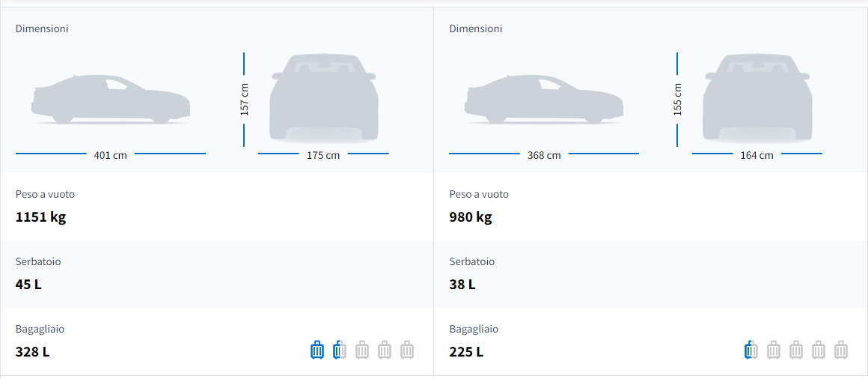Select the 45 L Serbatoio value
Image resolution: width=868 pixels, height=379 pixels.
point(28,285)
